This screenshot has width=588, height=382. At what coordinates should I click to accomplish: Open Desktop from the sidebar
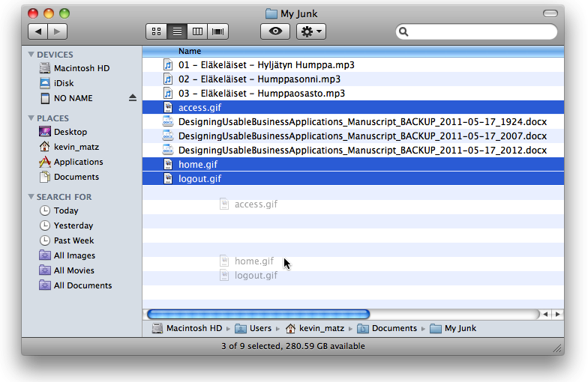click(63, 132)
